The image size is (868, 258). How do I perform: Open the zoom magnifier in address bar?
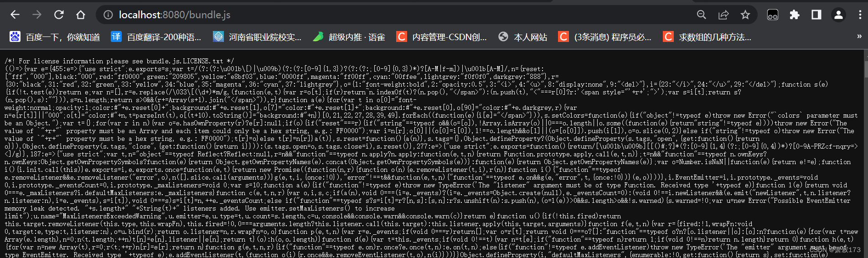pyautogui.click(x=702, y=15)
